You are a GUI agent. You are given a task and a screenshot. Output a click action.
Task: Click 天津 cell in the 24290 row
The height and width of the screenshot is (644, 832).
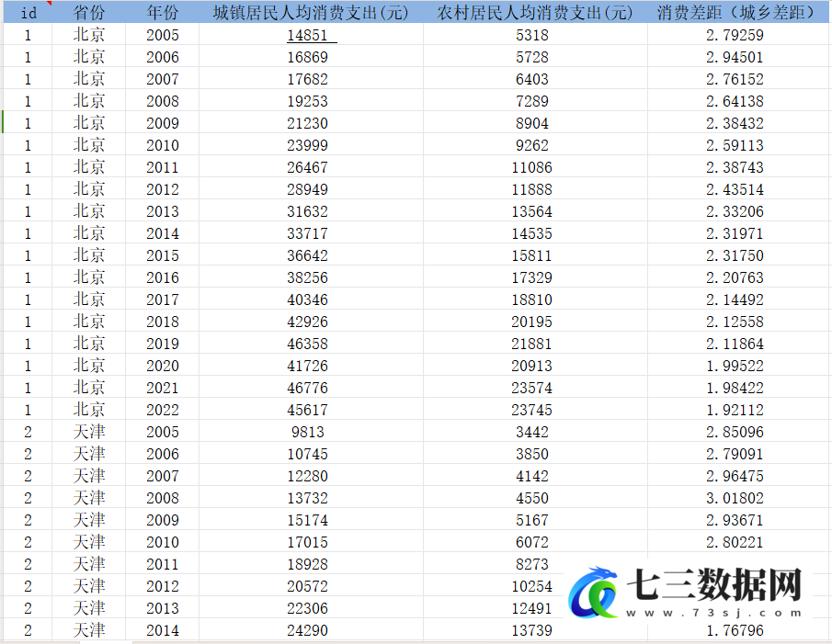click(x=88, y=631)
